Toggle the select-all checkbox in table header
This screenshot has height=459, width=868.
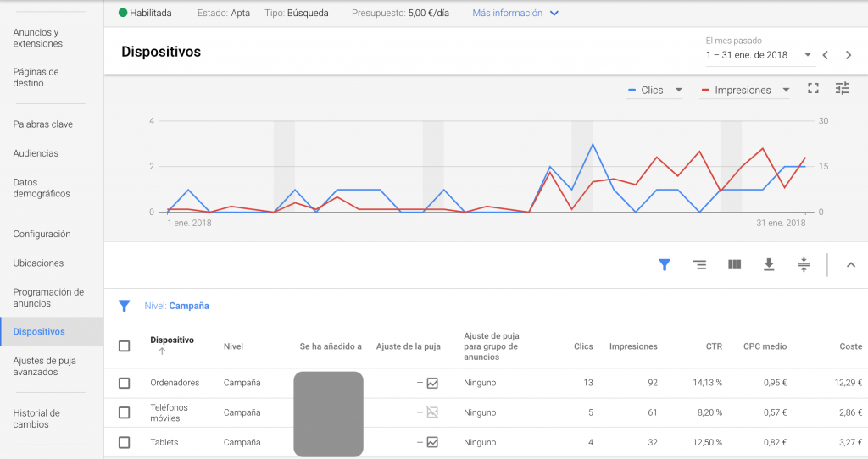click(x=124, y=346)
